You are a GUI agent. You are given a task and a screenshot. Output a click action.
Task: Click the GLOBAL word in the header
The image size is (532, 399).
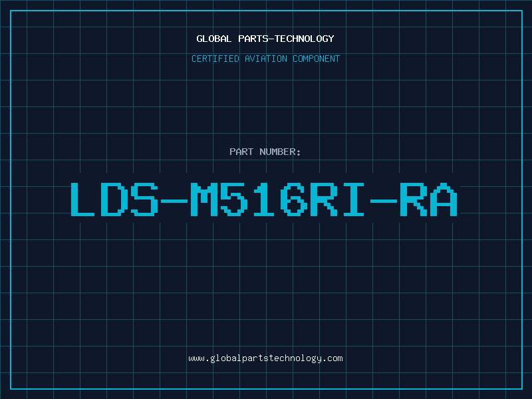tap(213, 39)
